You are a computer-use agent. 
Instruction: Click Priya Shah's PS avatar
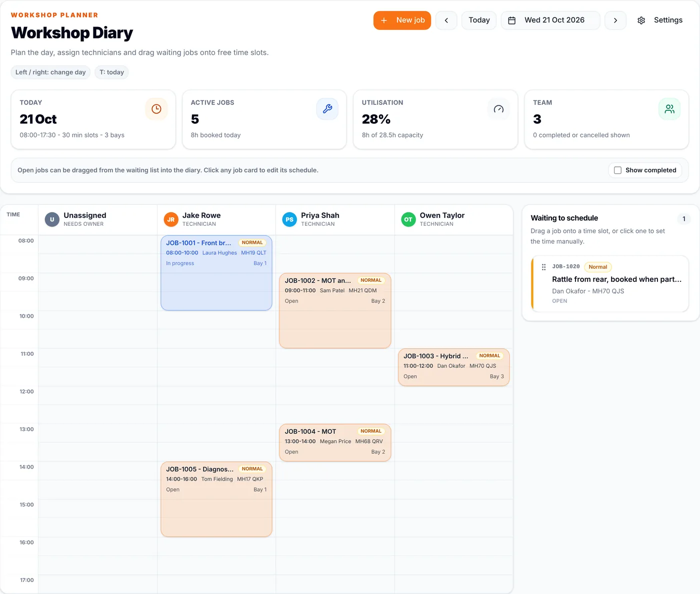pos(289,219)
